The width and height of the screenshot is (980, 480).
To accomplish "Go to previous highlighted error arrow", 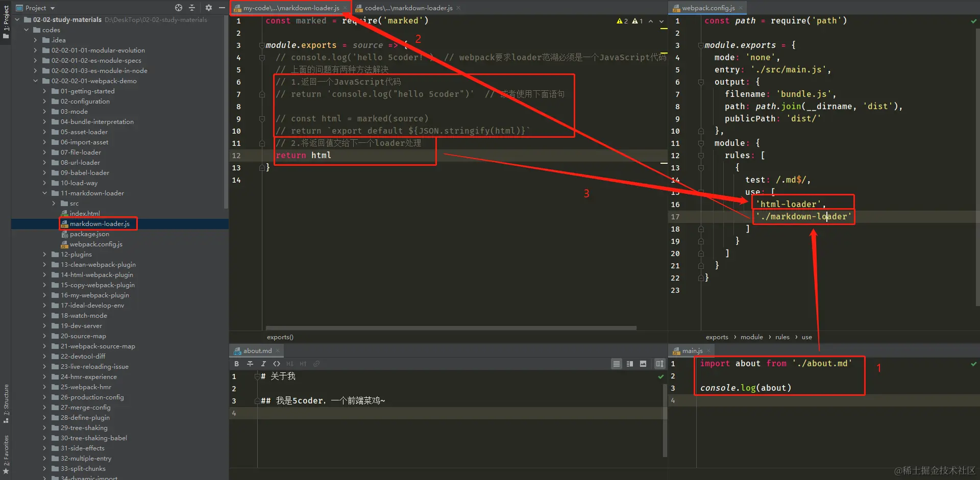I will (x=651, y=21).
